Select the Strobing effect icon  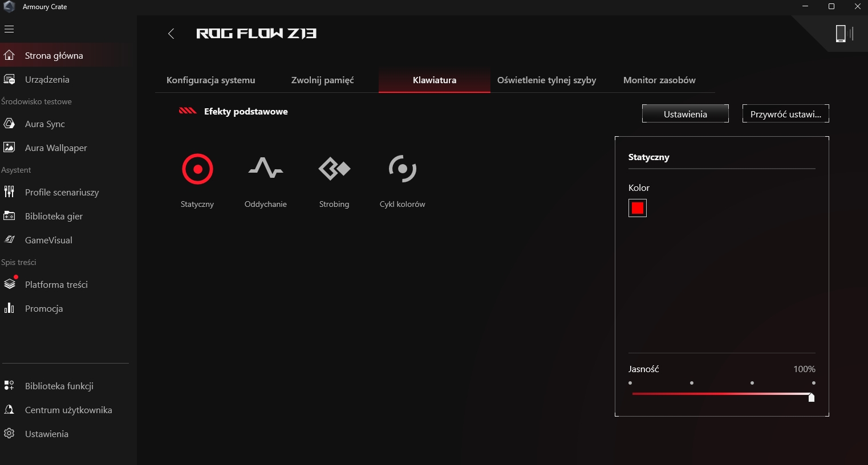click(334, 169)
